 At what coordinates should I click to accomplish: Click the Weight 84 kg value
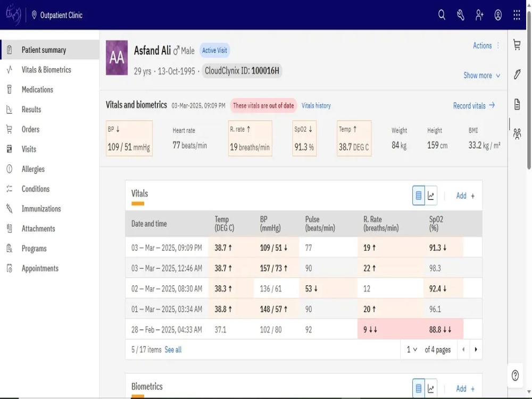tap(399, 146)
